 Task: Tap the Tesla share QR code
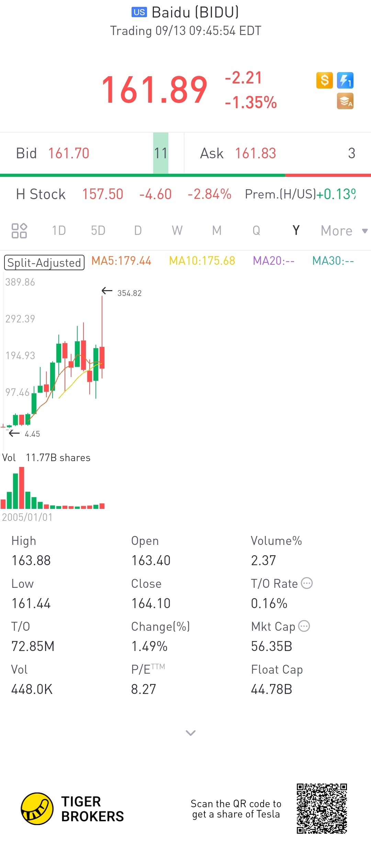tap(322, 808)
